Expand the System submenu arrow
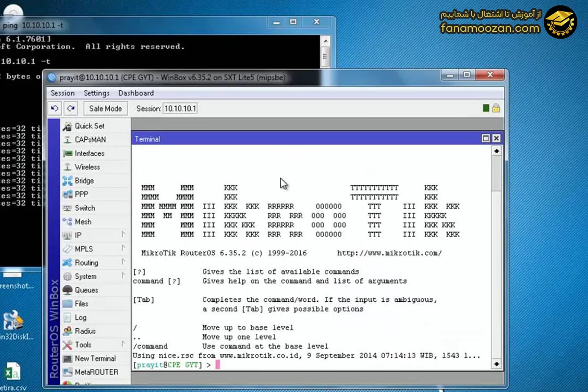588x392 pixels. pos(124,276)
